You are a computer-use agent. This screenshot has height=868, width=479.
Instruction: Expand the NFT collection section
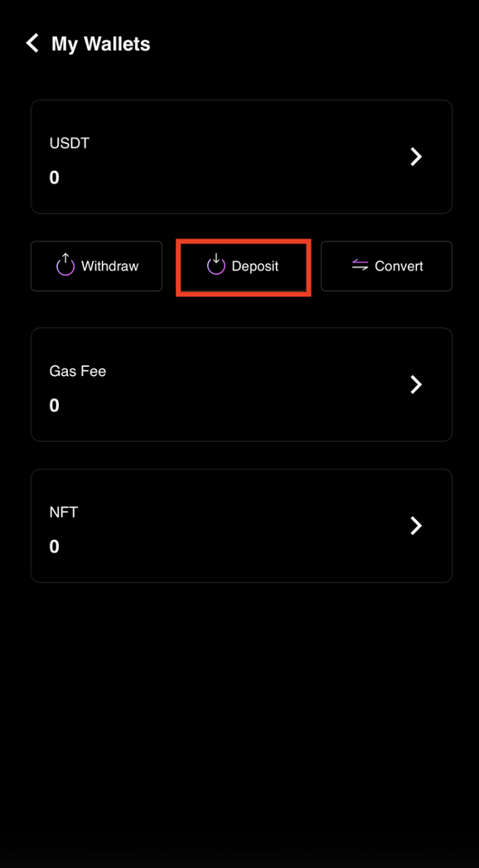241,525
